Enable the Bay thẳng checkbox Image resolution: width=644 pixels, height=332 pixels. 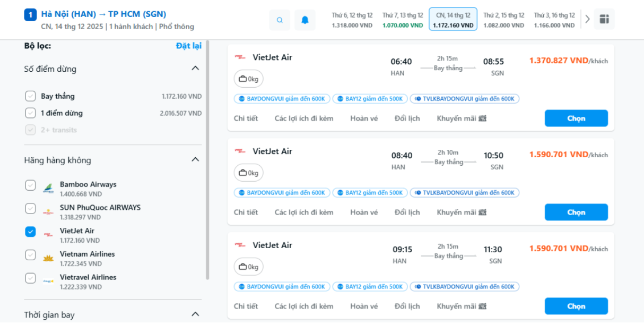30,96
